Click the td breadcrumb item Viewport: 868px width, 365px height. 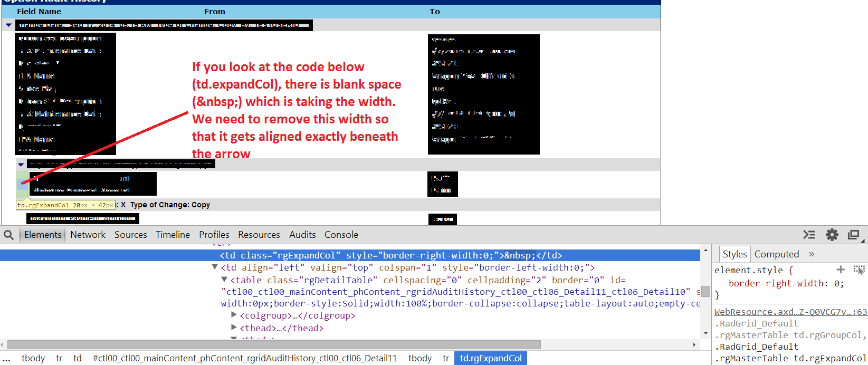[78, 358]
